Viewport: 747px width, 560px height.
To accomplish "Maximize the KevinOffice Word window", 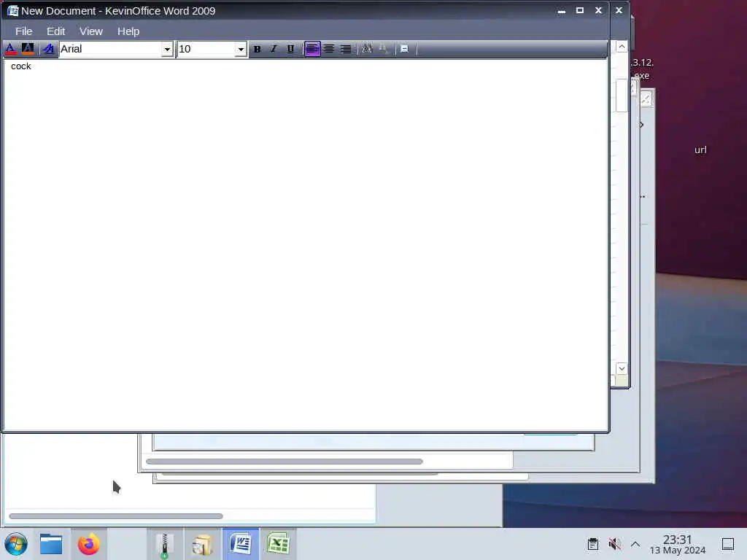I will [580, 10].
